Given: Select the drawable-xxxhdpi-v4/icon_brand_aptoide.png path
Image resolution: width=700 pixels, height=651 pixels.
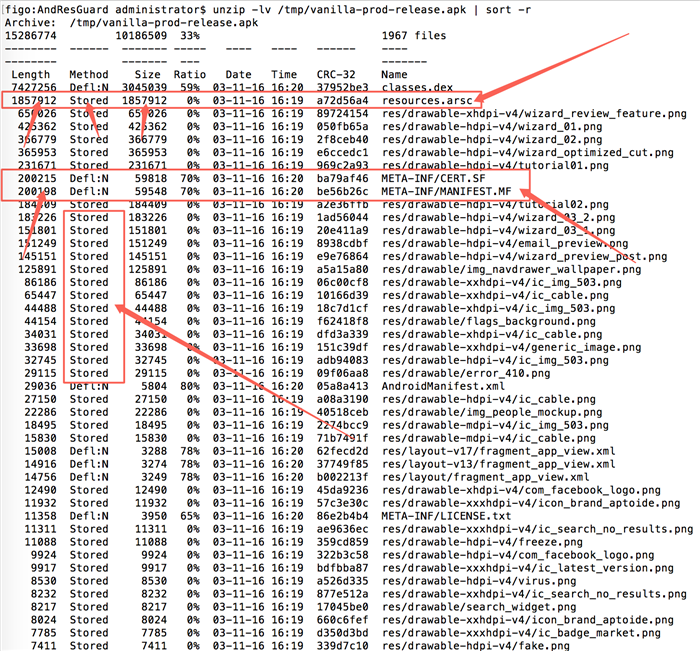Looking at the screenshot, I should click(x=531, y=503).
